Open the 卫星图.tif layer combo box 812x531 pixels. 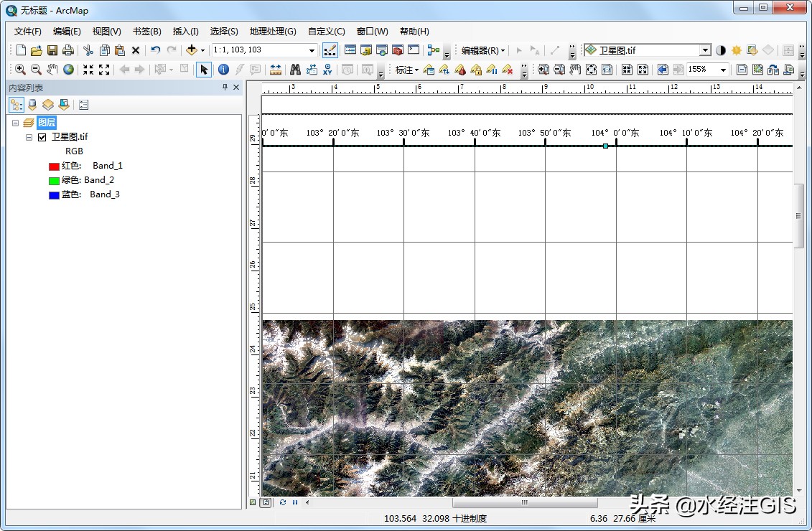[705, 50]
